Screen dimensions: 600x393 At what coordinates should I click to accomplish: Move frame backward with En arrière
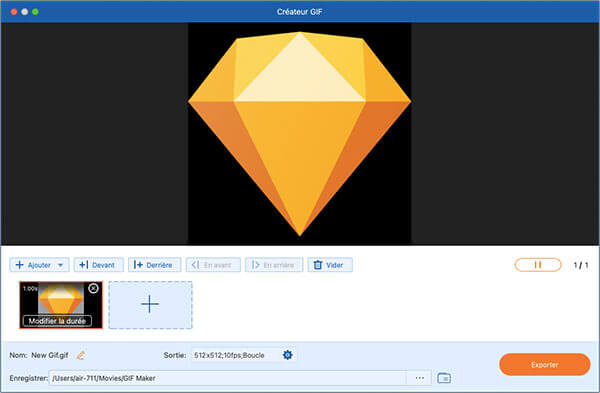274,265
